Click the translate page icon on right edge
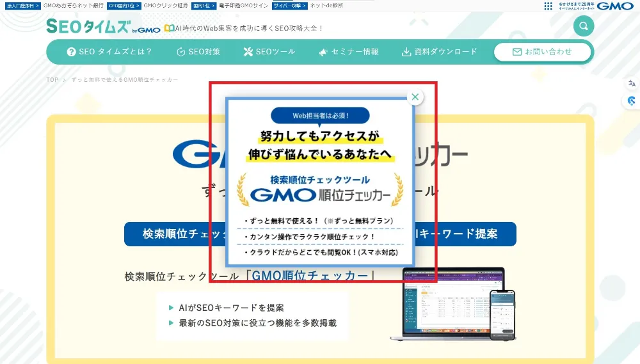 (632, 83)
